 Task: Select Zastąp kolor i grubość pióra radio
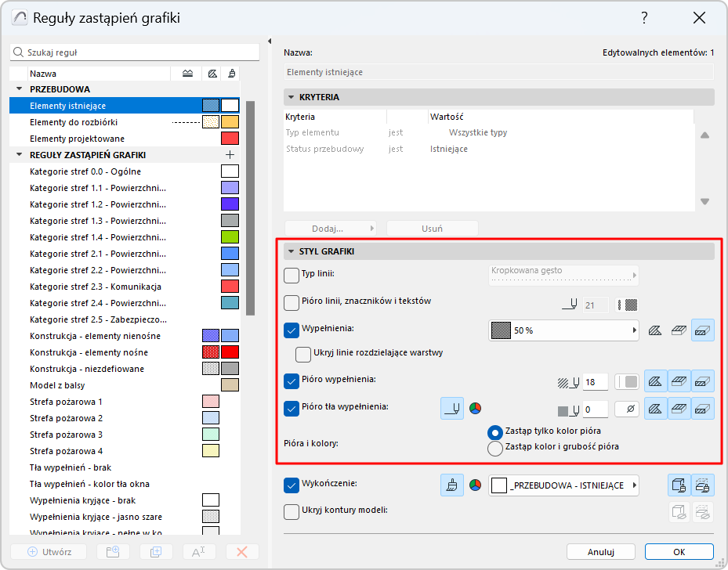tap(495, 449)
